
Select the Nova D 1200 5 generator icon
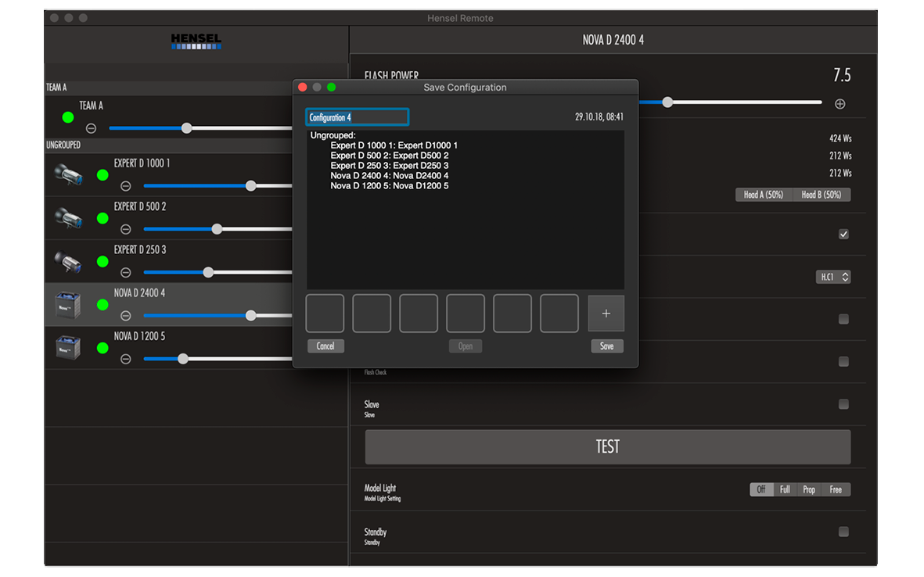click(68, 348)
